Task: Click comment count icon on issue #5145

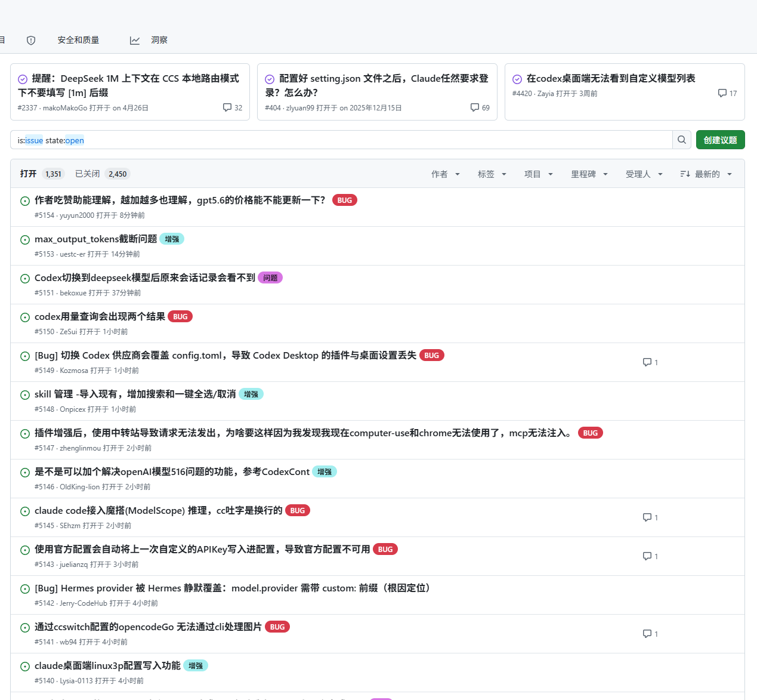Action: click(x=647, y=517)
